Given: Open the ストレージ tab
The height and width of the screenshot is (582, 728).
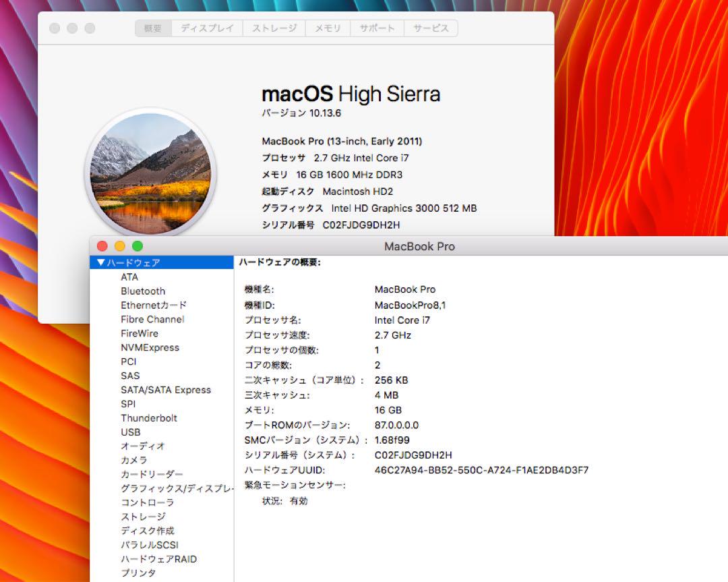Looking at the screenshot, I should [274, 28].
